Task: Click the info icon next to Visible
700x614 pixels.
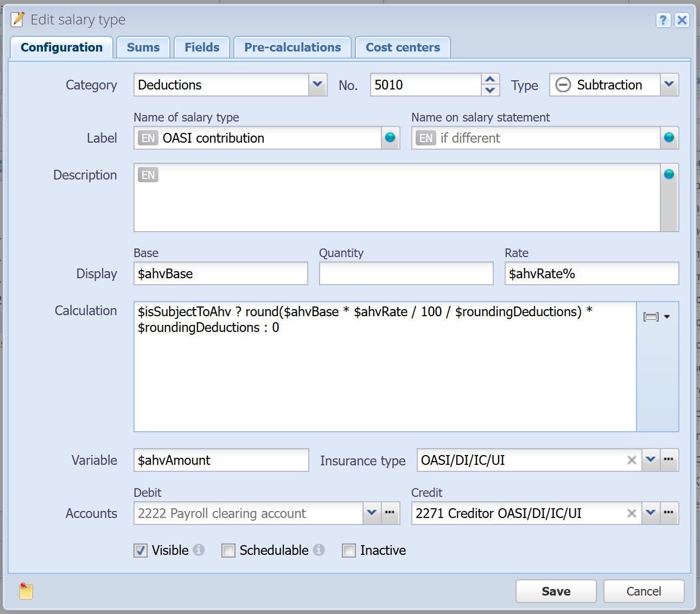Action: [x=199, y=550]
